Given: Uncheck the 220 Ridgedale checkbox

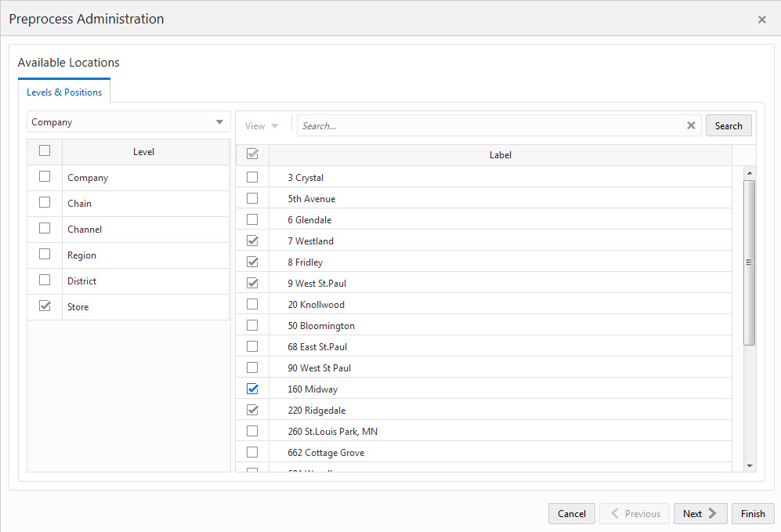Looking at the screenshot, I should click(x=252, y=410).
